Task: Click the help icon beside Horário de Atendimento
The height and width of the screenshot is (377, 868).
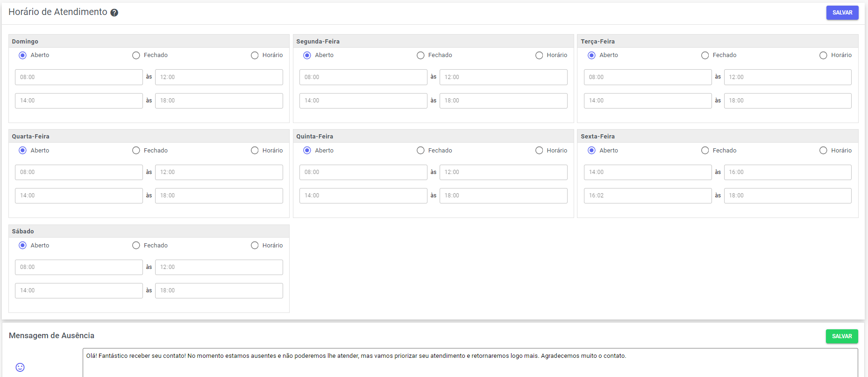Action: (x=114, y=13)
